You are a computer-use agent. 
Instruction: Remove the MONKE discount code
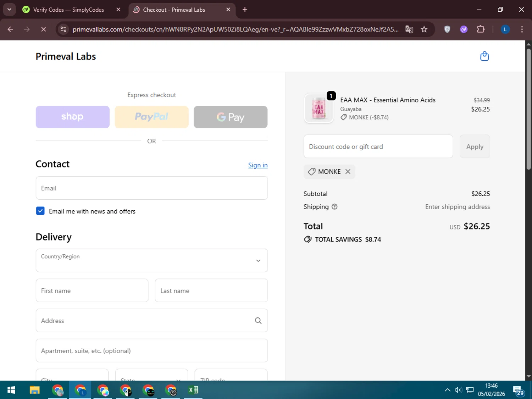click(x=348, y=172)
